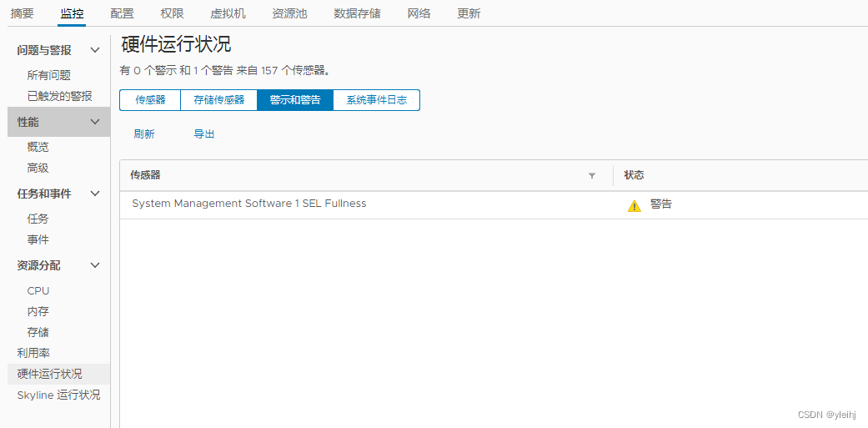Click the sensor column filter icon
The image size is (868, 428).
coord(592,176)
